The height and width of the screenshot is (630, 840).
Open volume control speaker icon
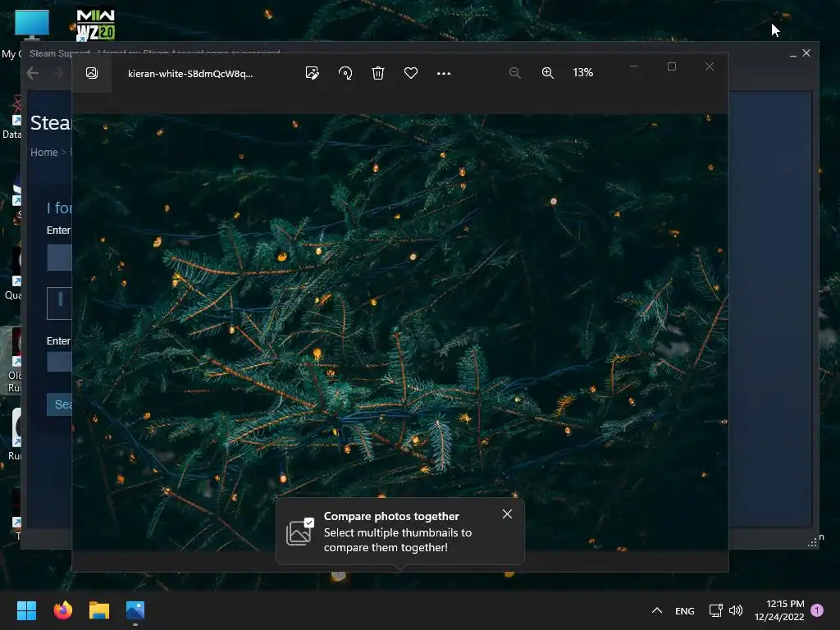click(736, 610)
